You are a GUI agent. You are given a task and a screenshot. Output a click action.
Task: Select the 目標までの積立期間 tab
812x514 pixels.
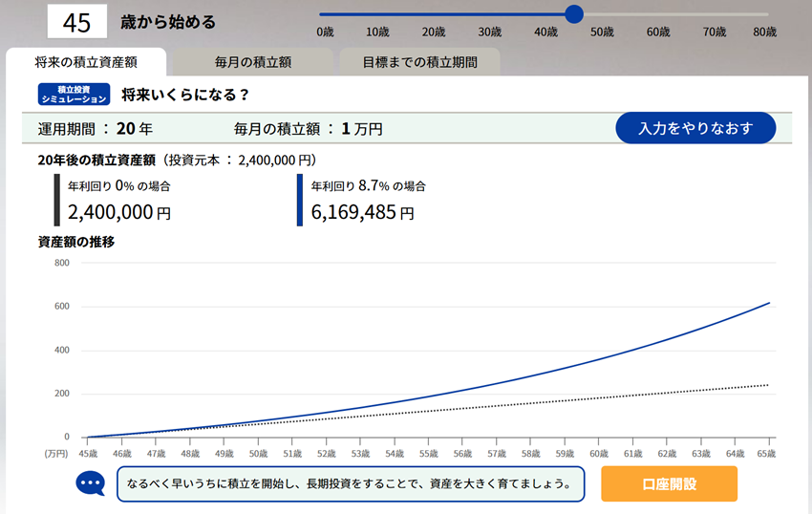click(x=419, y=63)
